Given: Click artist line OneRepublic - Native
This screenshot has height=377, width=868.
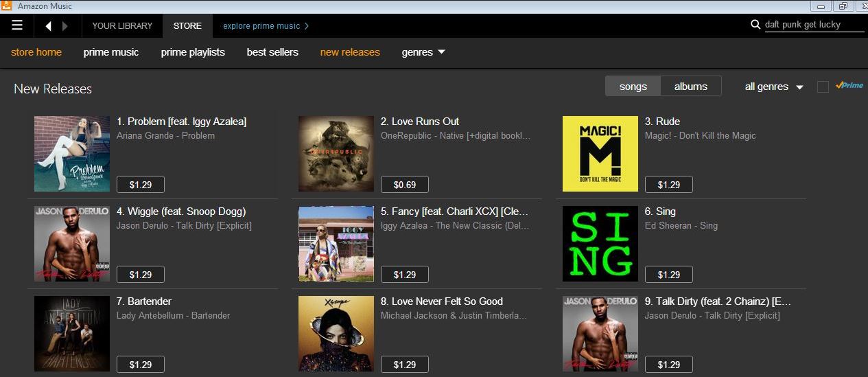Looking at the screenshot, I should click(x=456, y=136).
